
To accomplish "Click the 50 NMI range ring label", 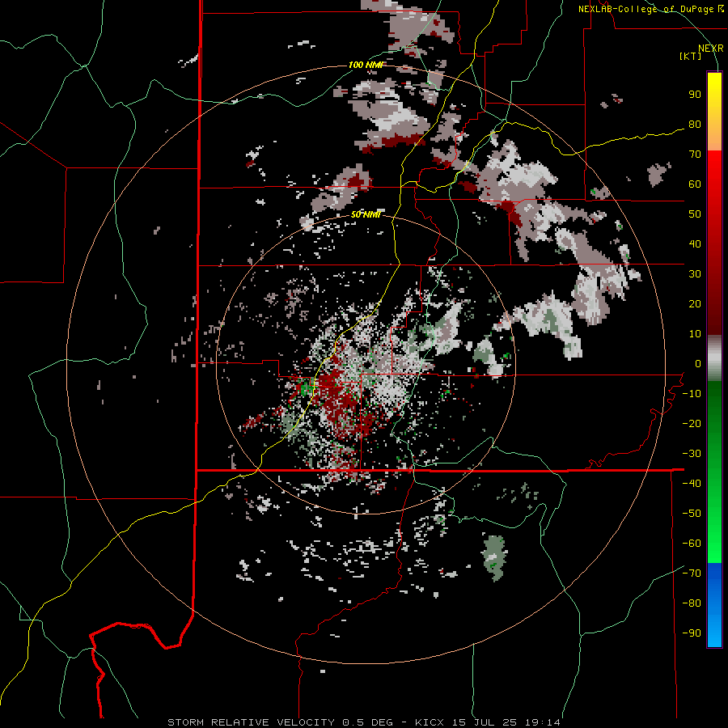I will pos(366,214).
